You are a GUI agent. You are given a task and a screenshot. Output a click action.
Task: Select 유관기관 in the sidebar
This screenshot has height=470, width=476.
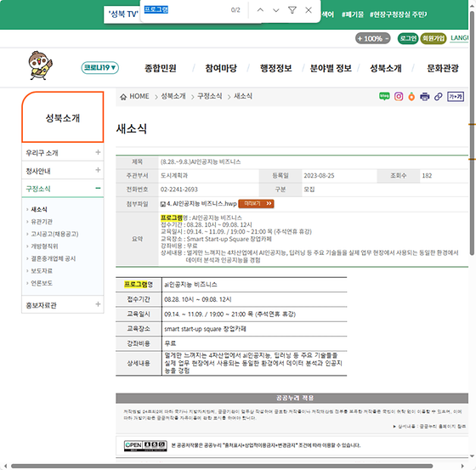coord(42,222)
